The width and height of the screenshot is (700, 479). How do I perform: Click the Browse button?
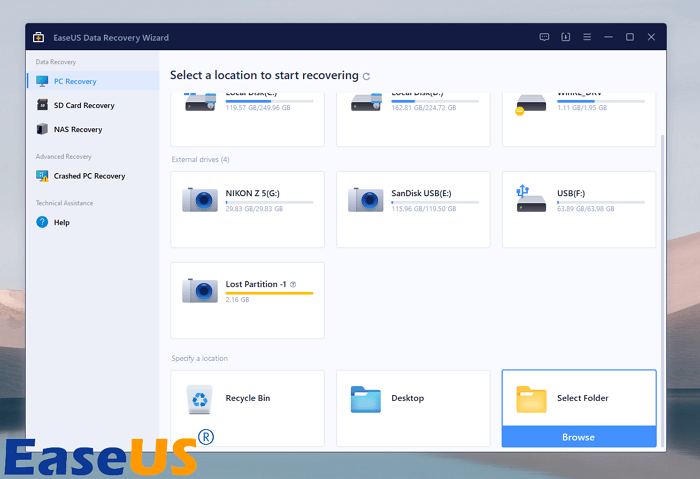point(578,437)
